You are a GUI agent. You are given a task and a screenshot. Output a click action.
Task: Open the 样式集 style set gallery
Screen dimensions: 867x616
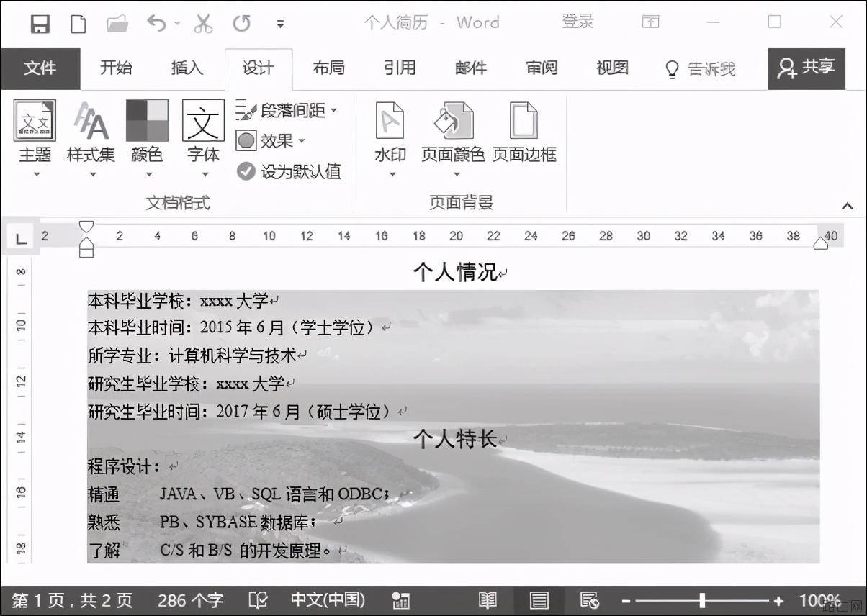(91, 138)
